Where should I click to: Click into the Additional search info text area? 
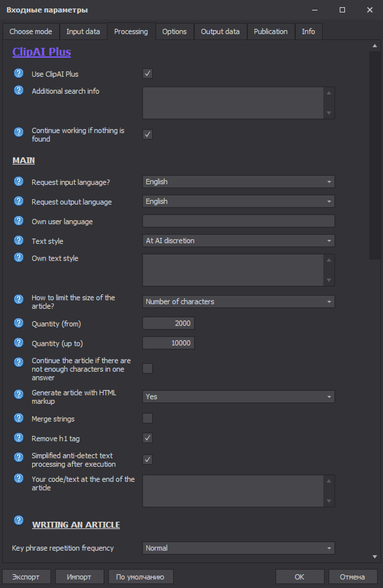233,103
